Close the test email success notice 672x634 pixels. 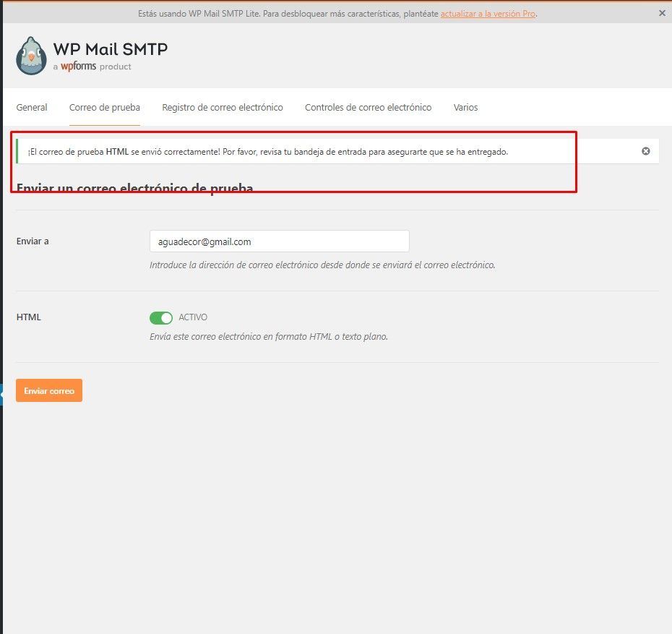[x=646, y=151]
